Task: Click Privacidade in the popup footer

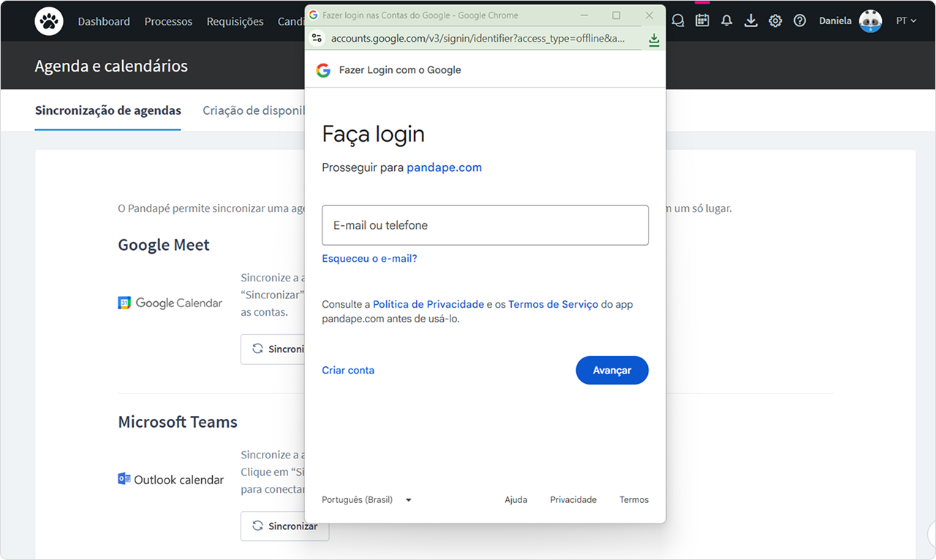Action: [573, 500]
